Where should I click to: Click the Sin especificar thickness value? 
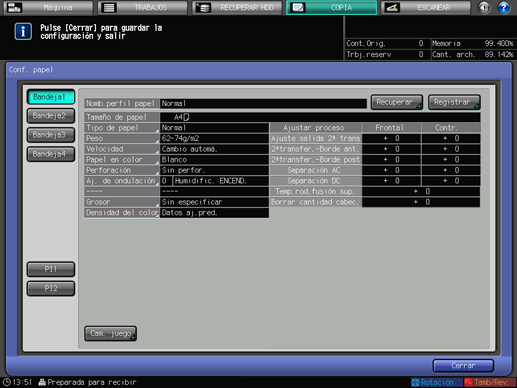pyautogui.click(x=214, y=202)
